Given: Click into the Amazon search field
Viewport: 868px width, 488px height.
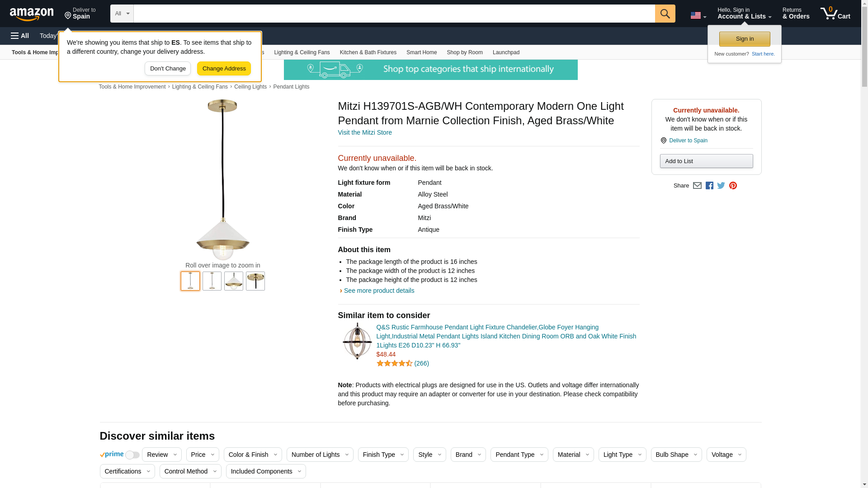Looking at the screenshot, I should (394, 14).
